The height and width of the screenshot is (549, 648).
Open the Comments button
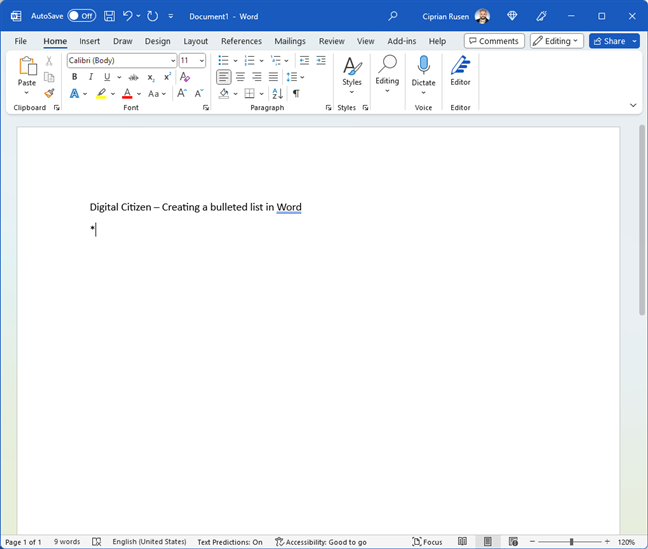coord(494,41)
